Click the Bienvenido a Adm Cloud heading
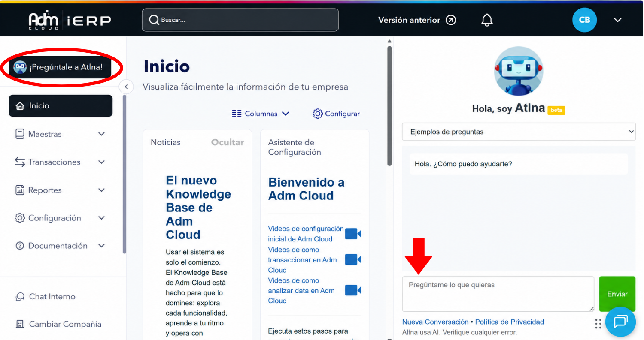The image size is (644, 340). pyautogui.click(x=307, y=189)
